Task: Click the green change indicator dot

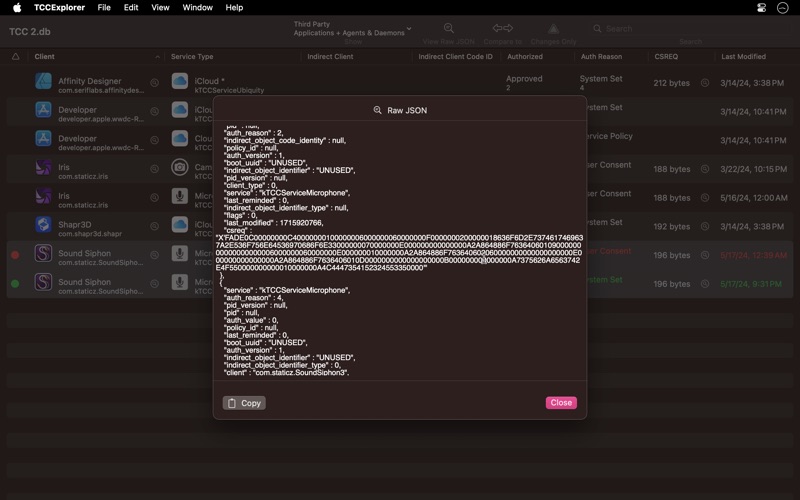Action: [15, 283]
